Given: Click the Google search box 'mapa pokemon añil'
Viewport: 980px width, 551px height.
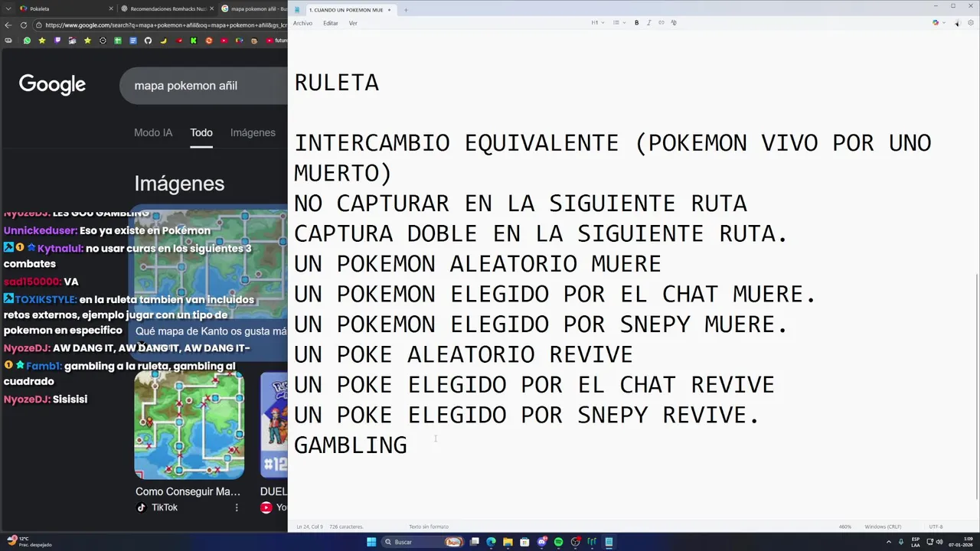Looking at the screenshot, I should pyautogui.click(x=204, y=86).
